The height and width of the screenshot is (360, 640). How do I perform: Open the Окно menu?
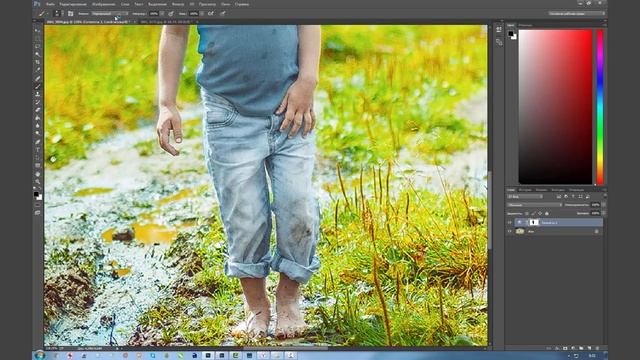coord(225,4)
